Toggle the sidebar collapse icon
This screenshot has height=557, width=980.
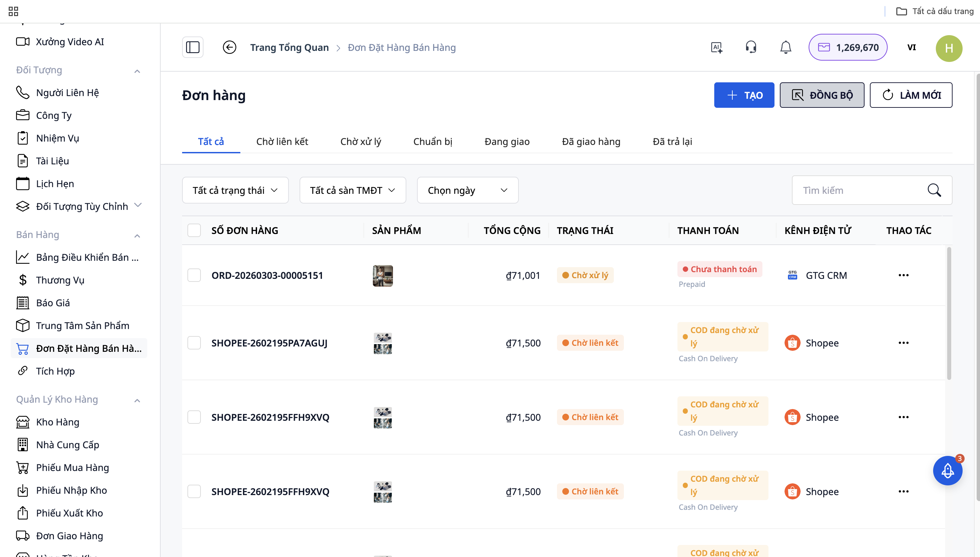pos(192,48)
